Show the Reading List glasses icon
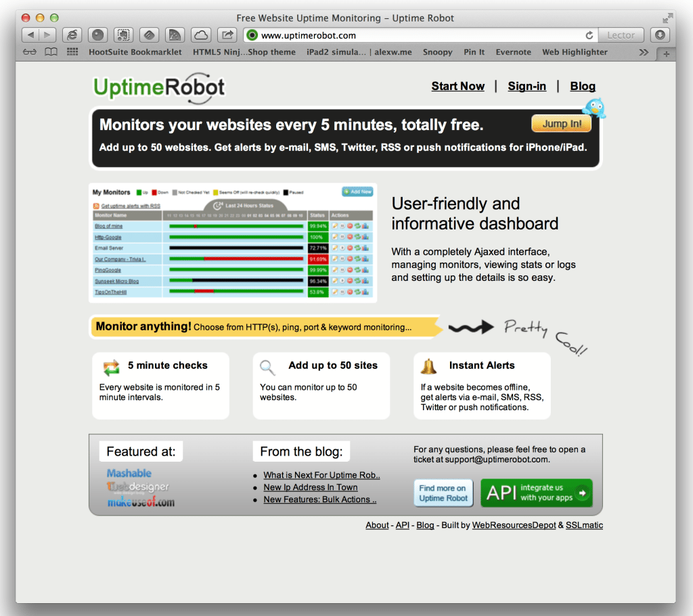Viewport: 693px width, 616px height. pyautogui.click(x=30, y=52)
